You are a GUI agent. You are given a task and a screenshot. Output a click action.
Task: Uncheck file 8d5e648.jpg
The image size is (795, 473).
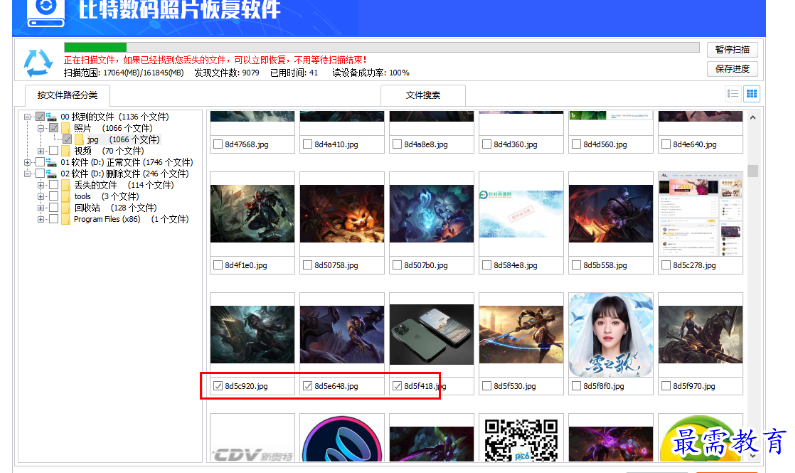[307, 386]
